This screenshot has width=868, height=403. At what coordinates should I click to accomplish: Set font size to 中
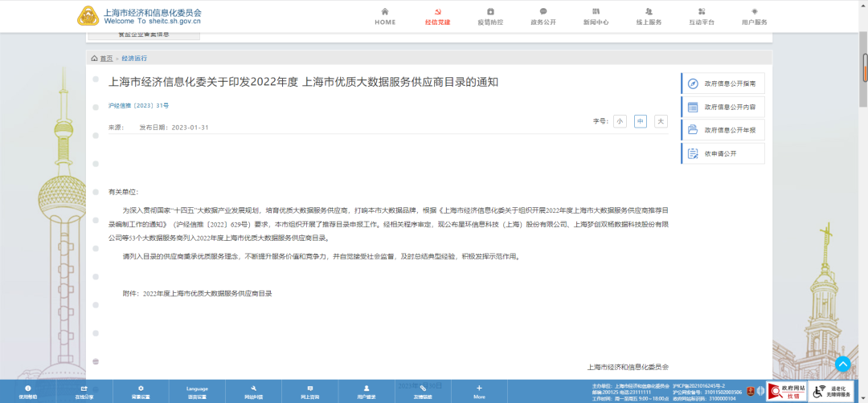pos(641,121)
